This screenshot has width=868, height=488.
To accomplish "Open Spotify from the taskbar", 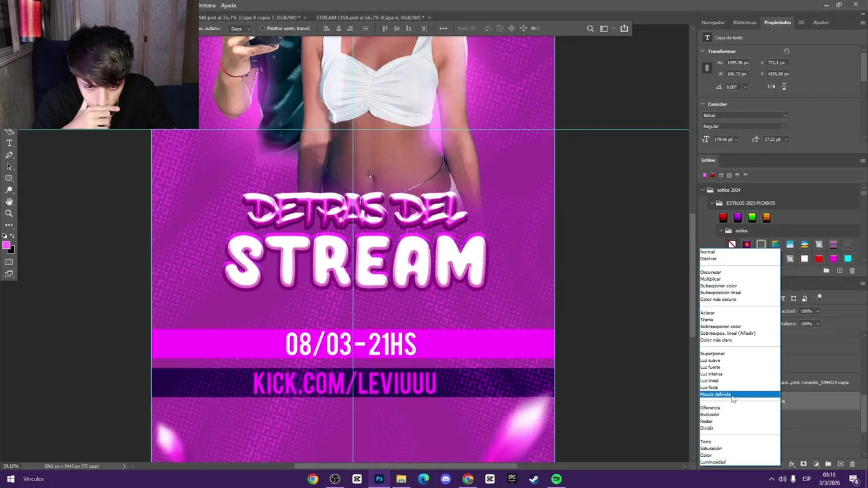I will (556, 479).
